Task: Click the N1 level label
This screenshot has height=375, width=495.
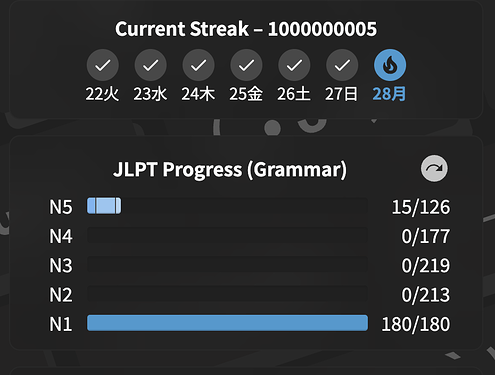Action: (x=61, y=324)
